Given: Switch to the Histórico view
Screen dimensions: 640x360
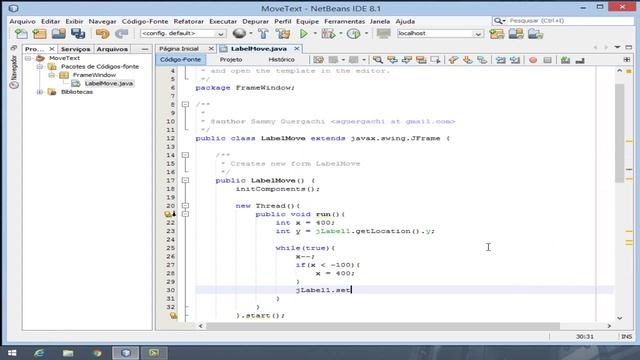Looking at the screenshot, I should point(282,60).
